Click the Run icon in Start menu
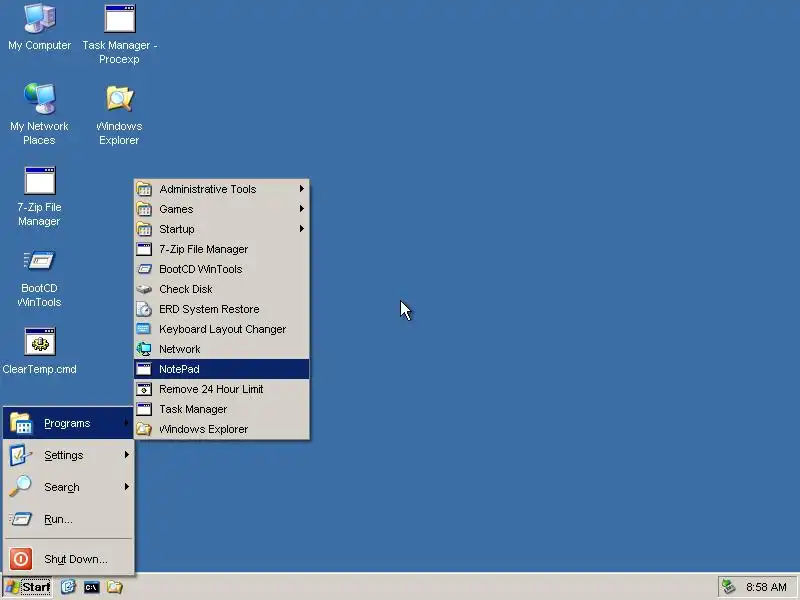 [x=20, y=519]
